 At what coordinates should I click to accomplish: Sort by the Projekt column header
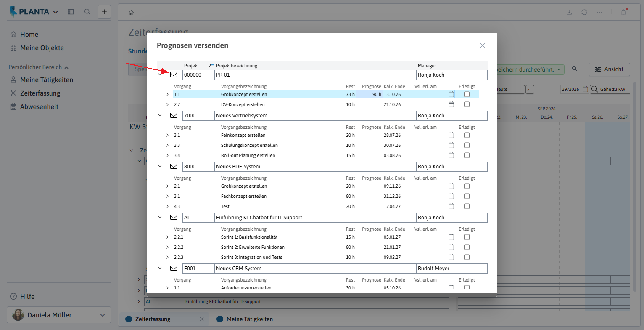click(x=192, y=66)
